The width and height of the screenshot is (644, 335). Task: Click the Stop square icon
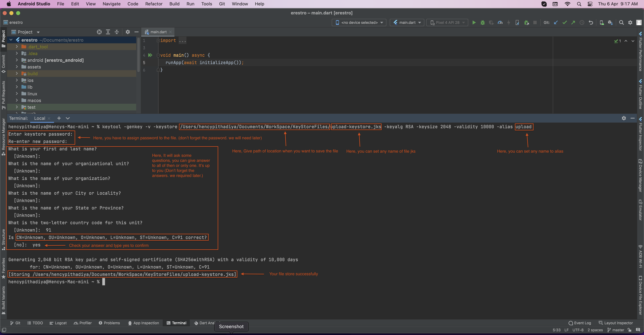(x=535, y=22)
